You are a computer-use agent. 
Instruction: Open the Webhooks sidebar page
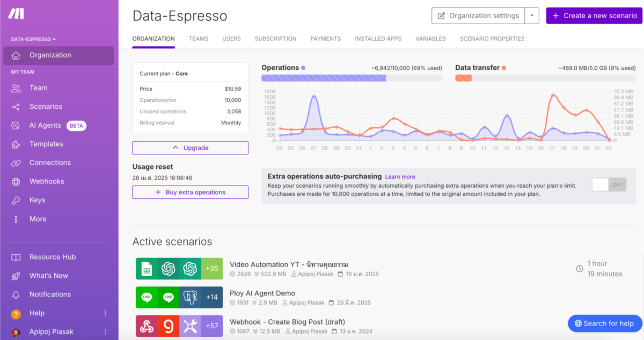pos(46,181)
